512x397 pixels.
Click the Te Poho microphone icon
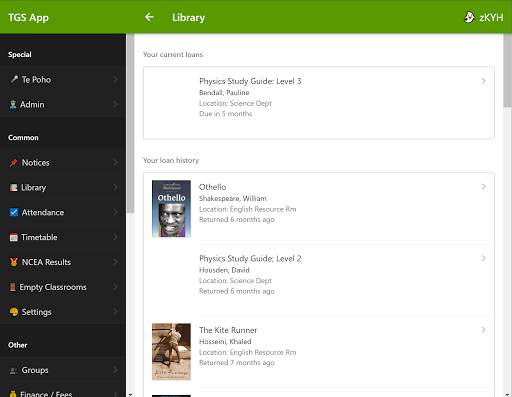pos(14,79)
